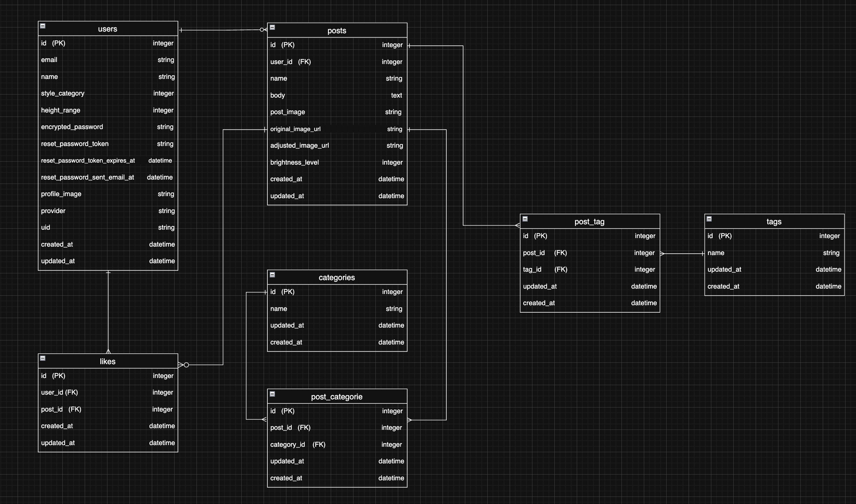Collapse the likes table
The width and height of the screenshot is (856, 504).
[43, 358]
